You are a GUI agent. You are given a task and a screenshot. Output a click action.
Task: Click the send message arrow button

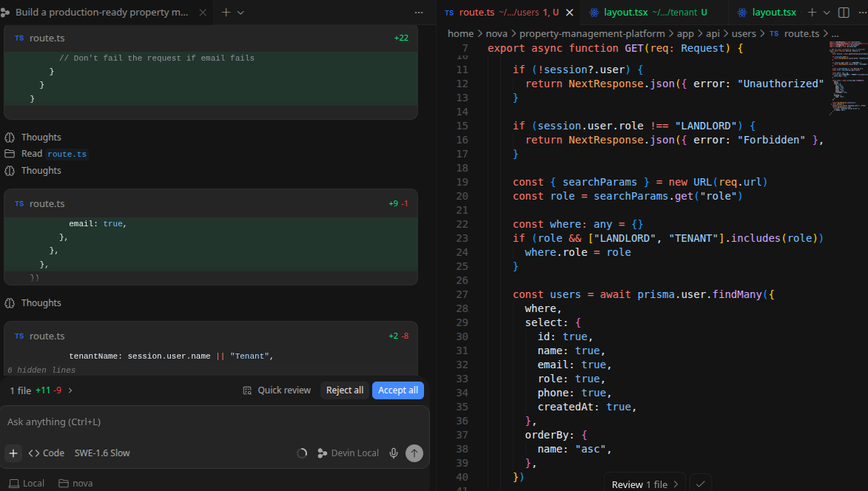414,453
